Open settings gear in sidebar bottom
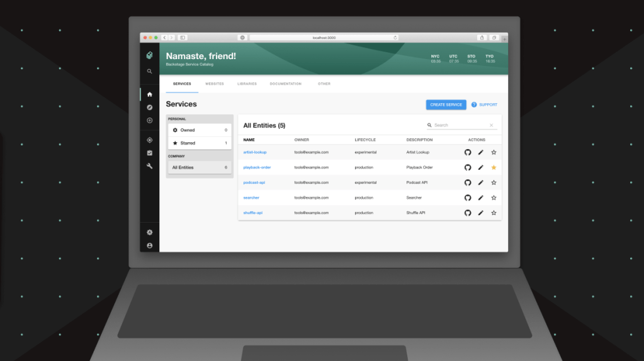The image size is (644, 361). (x=149, y=232)
